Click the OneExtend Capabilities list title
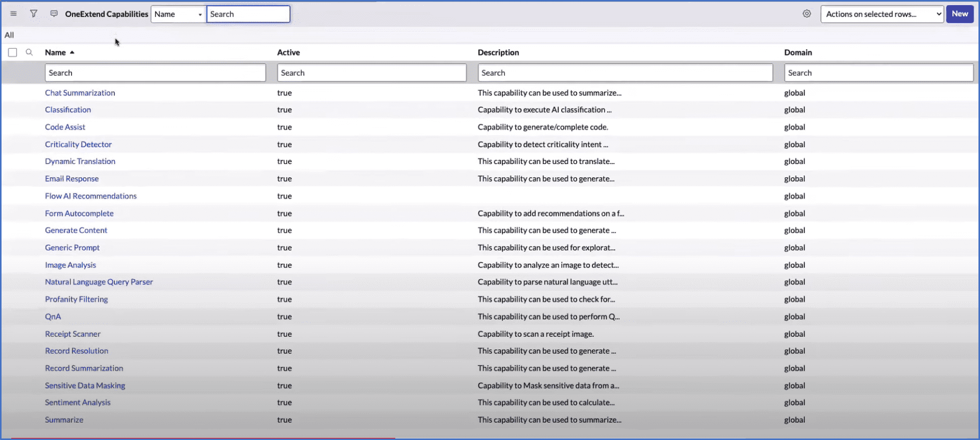This screenshot has width=980, height=440. click(107, 14)
